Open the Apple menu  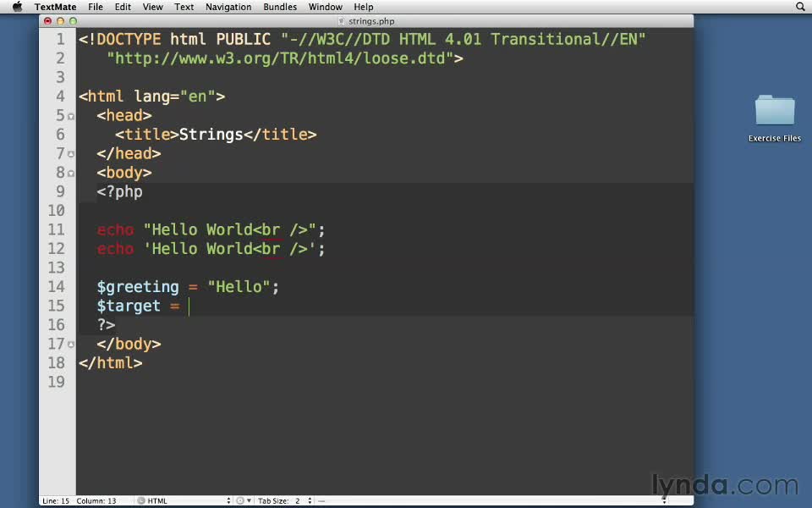tap(17, 7)
